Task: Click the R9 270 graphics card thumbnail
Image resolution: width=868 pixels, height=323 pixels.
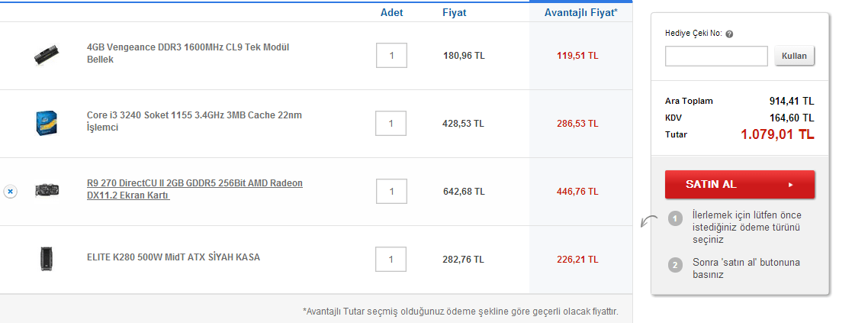Action: point(47,191)
